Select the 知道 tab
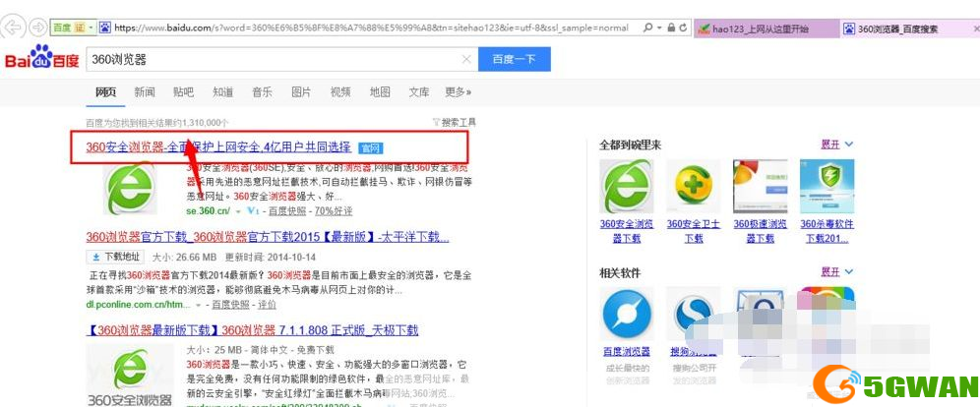 tap(223, 92)
